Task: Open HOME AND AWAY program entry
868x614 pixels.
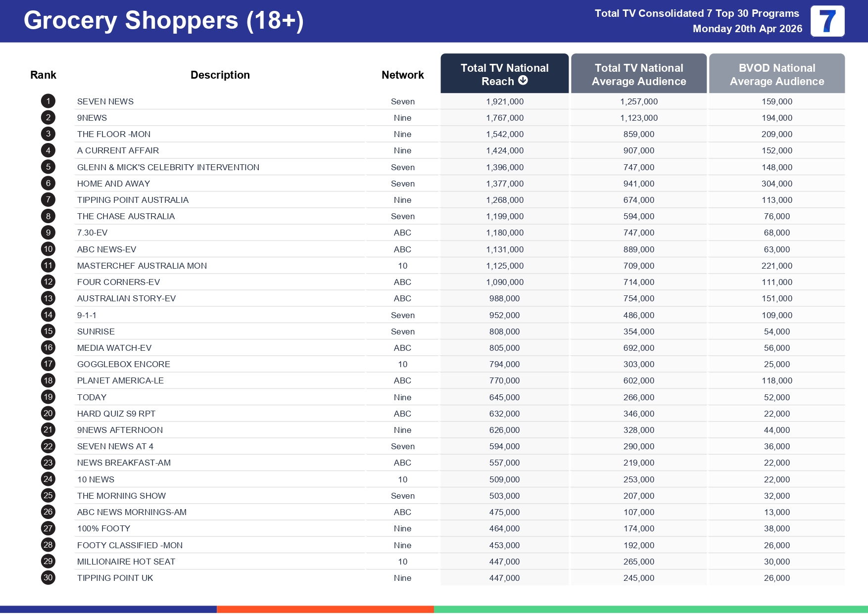Action: coord(113,184)
